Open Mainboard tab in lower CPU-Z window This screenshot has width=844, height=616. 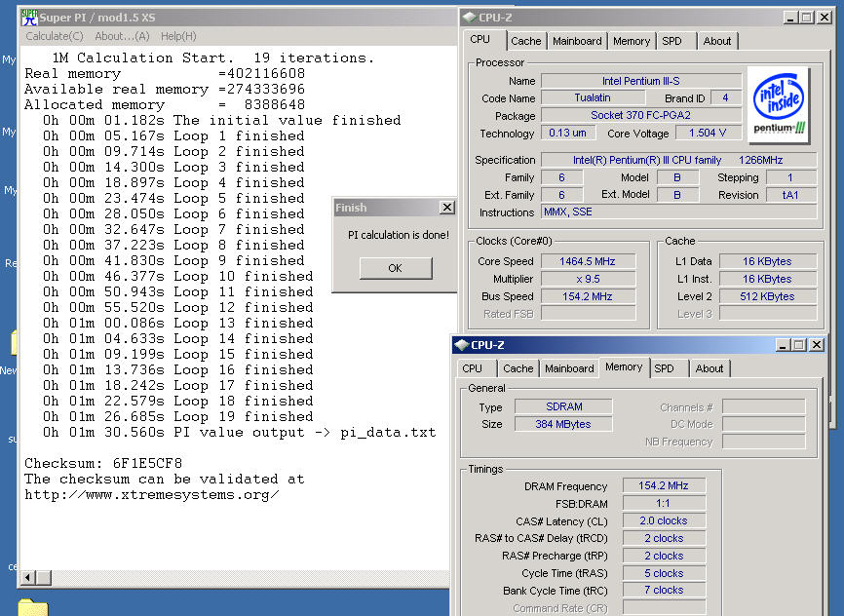coord(569,368)
